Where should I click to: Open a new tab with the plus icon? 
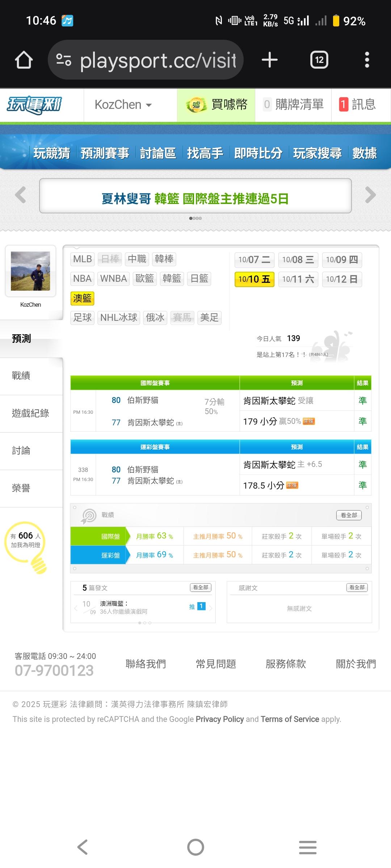tap(270, 60)
